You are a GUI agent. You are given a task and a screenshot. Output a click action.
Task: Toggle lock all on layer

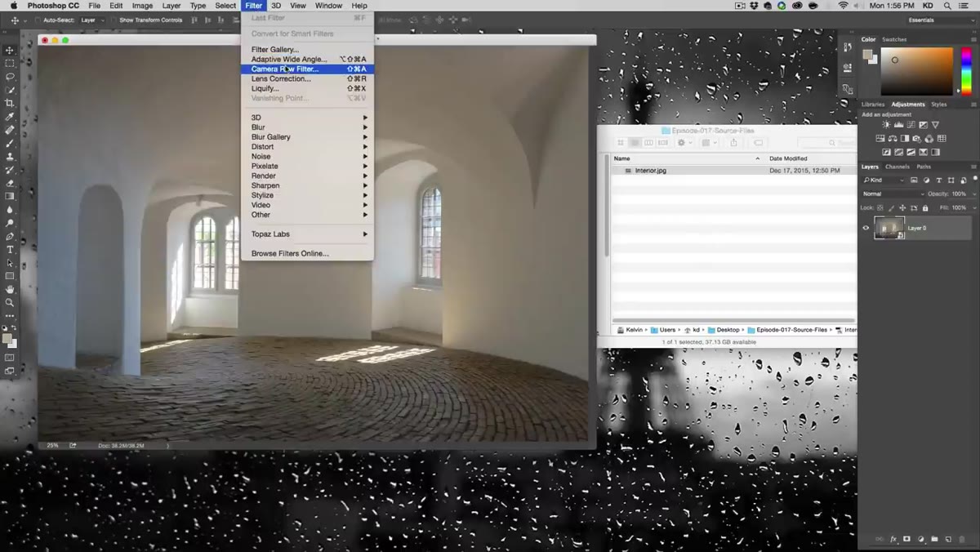pos(925,207)
